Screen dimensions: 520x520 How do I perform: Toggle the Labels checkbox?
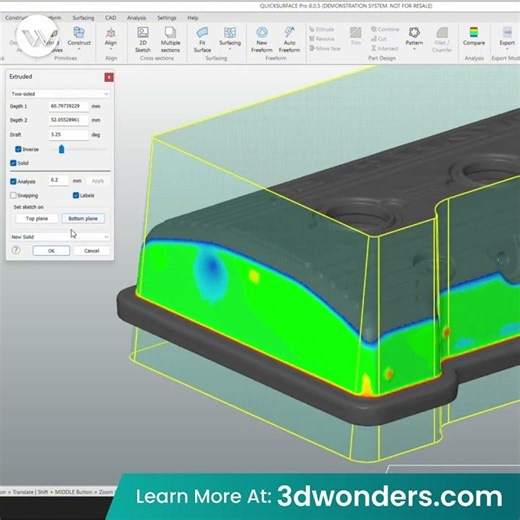76,195
